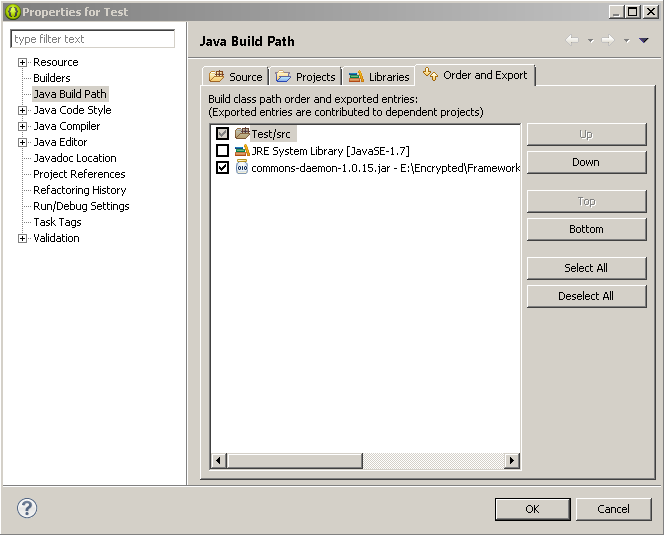Close the Properties for Test window
The image size is (664, 535).
(x=650, y=12)
